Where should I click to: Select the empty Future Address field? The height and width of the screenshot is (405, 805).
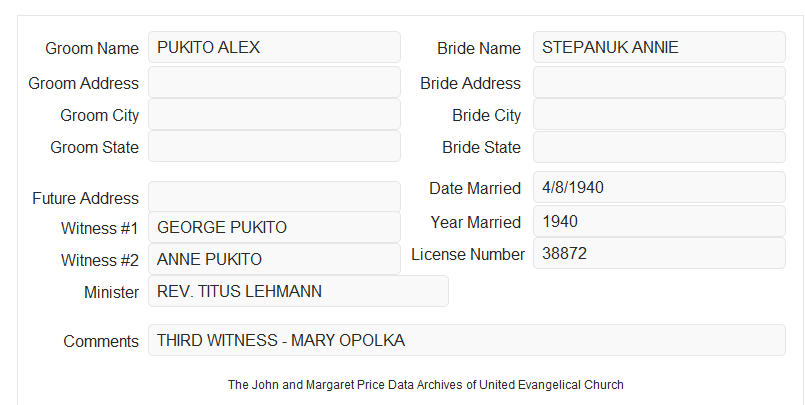[x=274, y=197]
